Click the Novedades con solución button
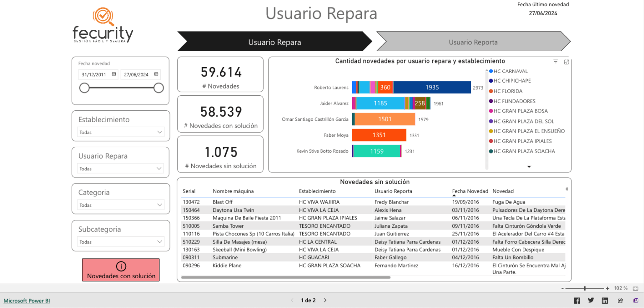The image size is (644, 308). point(121,270)
